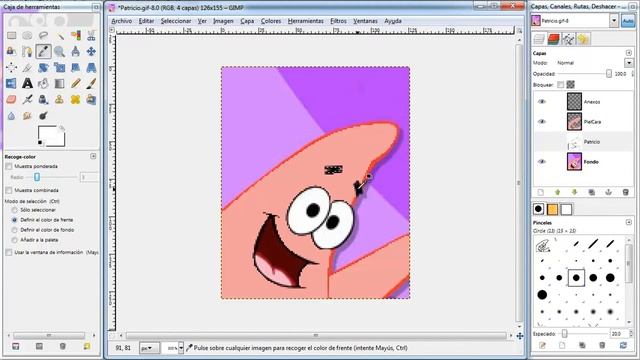The image size is (640, 360).
Task: Open the layer Modo dropdown
Action: pos(629,63)
